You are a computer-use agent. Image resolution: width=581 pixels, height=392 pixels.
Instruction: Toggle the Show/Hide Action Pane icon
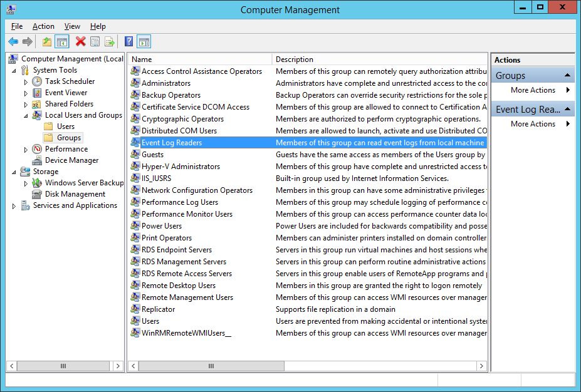144,41
